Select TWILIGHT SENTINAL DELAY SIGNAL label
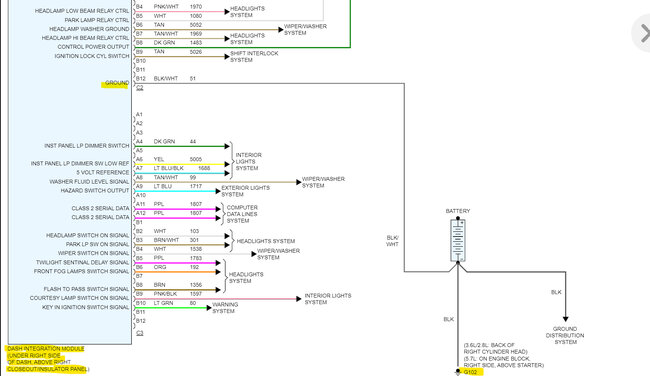This screenshot has height=376, width=650. point(82,262)
